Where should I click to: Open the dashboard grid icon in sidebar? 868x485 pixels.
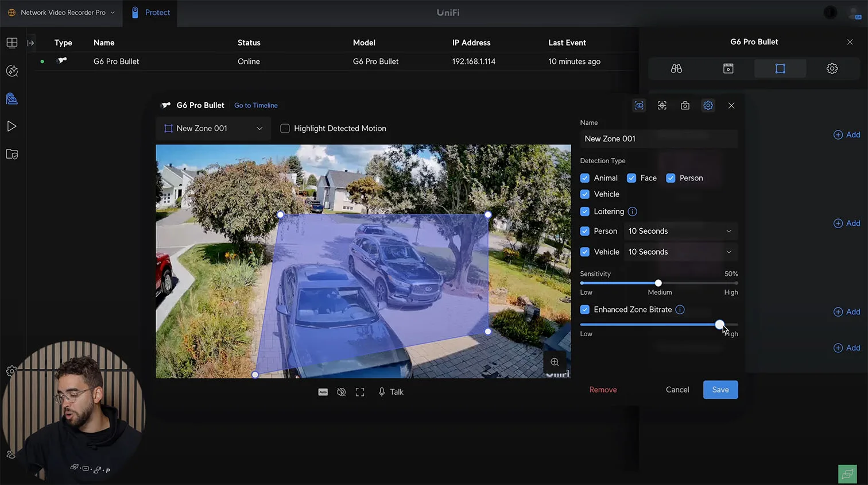click(x=12, y=43)
